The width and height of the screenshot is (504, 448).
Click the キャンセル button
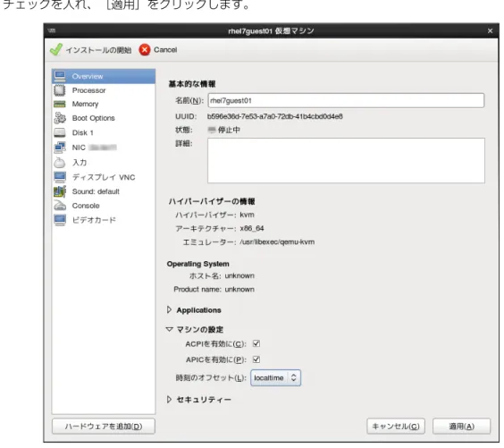pos(396,427)
